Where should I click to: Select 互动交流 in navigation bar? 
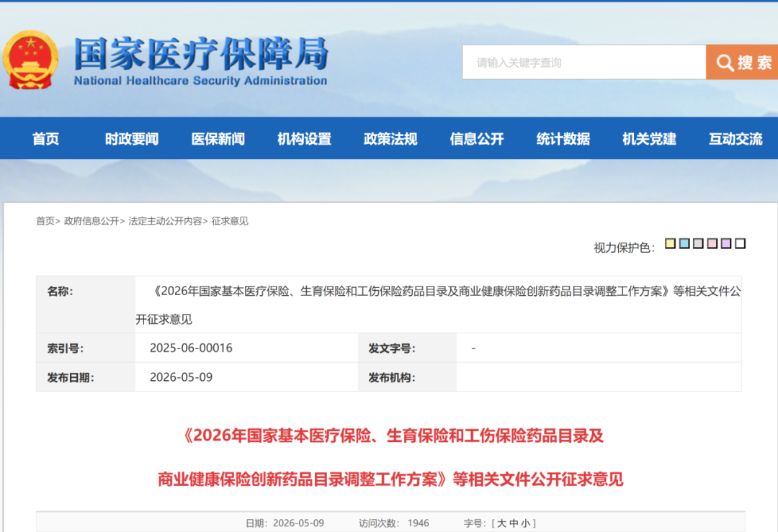point(735,139)
